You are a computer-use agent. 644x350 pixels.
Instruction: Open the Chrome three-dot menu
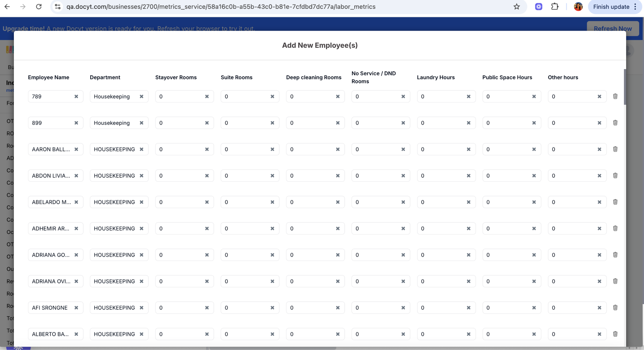pyautogui.click(x=636, y=6)
